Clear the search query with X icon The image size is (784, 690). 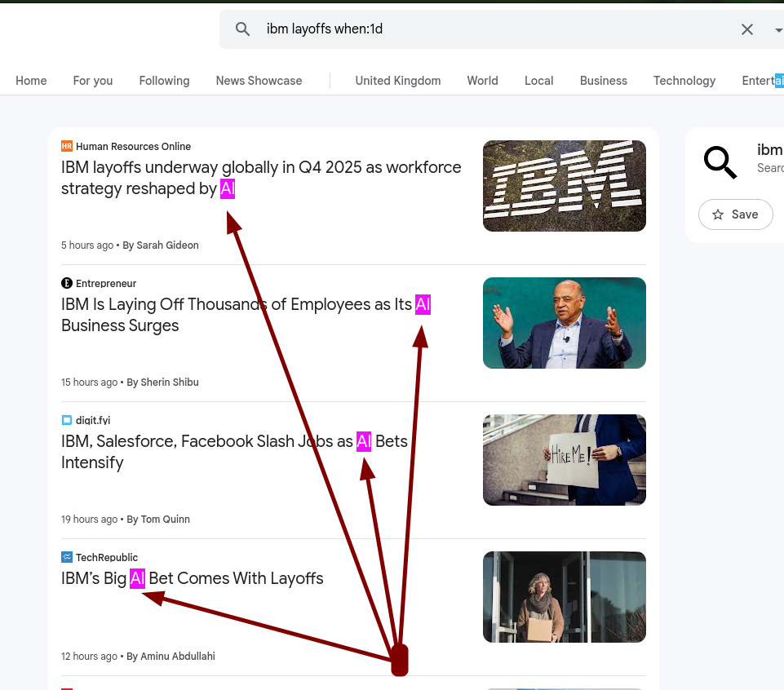pyautogui.click(x=746, y=29)
